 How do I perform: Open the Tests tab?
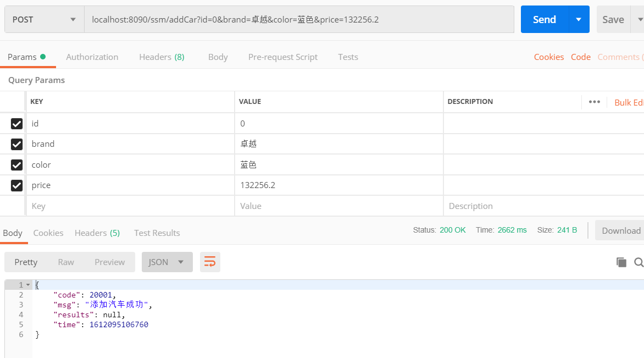coord(348,57)
